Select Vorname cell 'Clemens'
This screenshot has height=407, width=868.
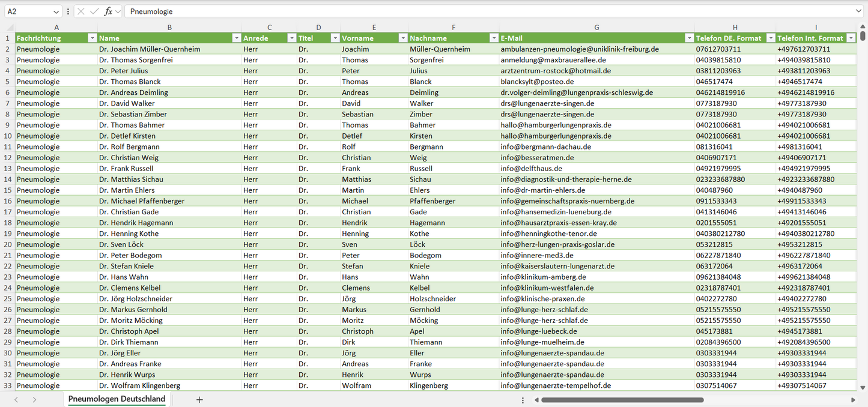(x=374, y=288)
